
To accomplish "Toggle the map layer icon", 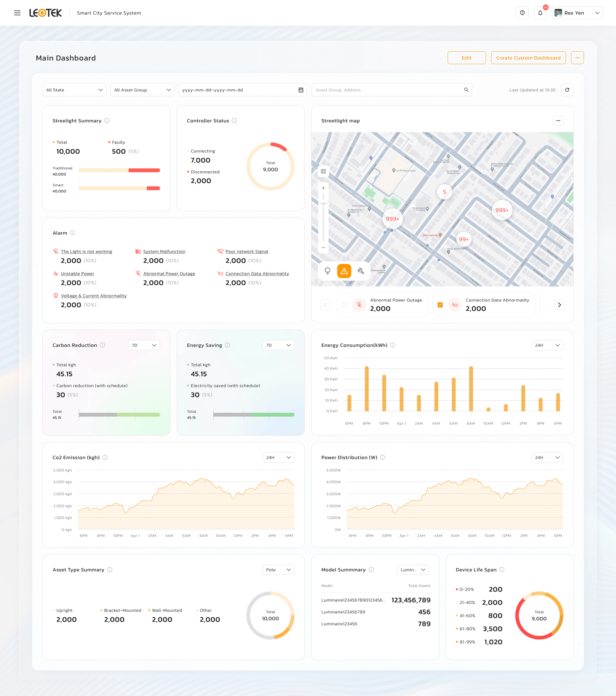I will coord(323,171).
